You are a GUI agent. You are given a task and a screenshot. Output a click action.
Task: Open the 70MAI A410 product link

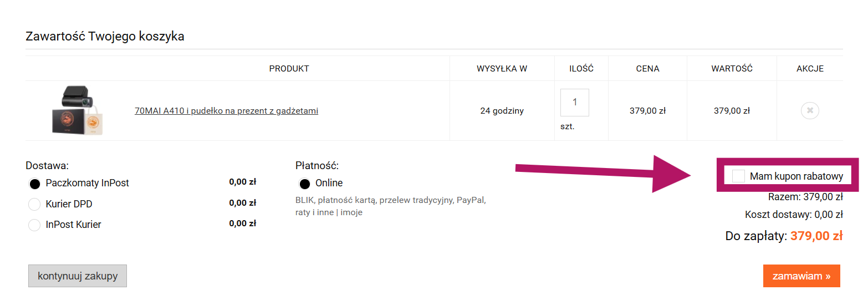(x=226, y=110)
